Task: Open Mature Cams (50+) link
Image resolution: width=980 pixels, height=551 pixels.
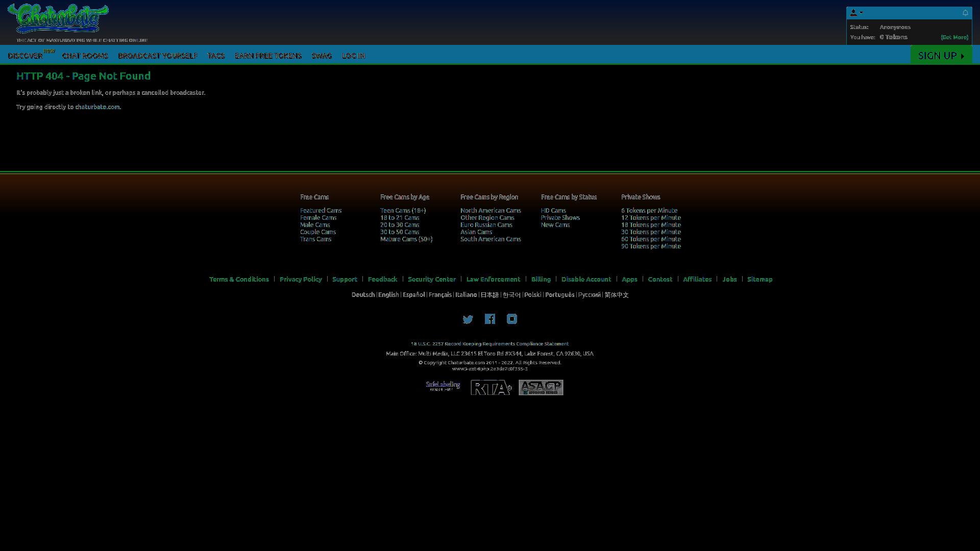Action: [406, 239]
